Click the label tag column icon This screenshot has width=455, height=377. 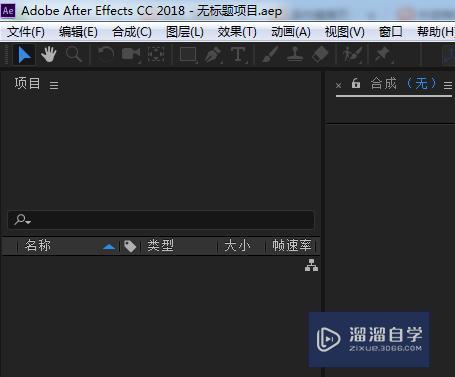point(130,246)
